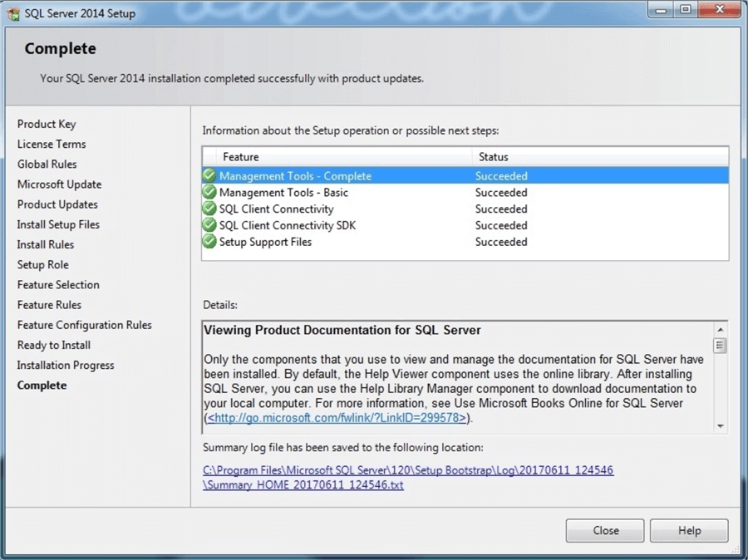Select the SQL Client Connectivity SDK row
Image resolution: width=748 pixels, height=560 pixels.
[x=465, y=225]
